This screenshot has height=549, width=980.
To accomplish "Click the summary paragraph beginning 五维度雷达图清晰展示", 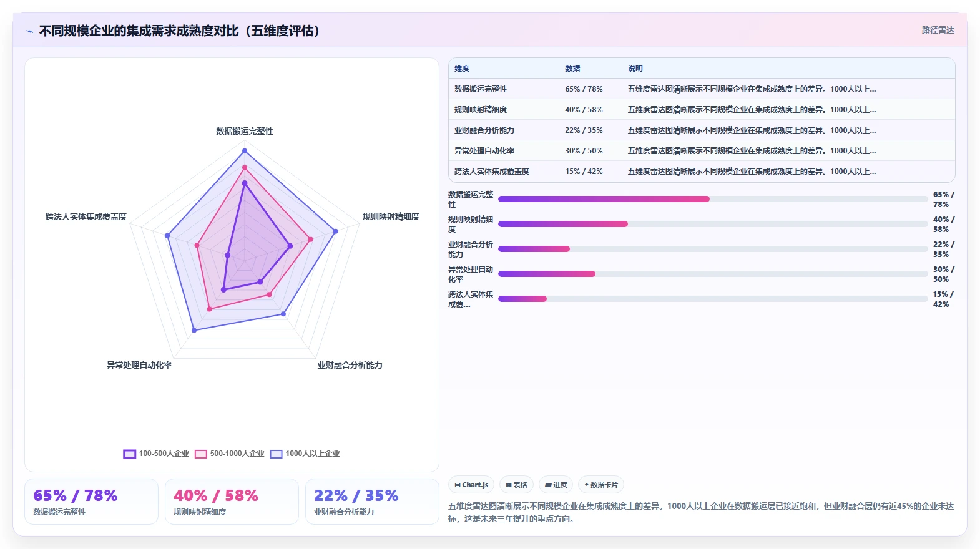I will pos(701,512).
